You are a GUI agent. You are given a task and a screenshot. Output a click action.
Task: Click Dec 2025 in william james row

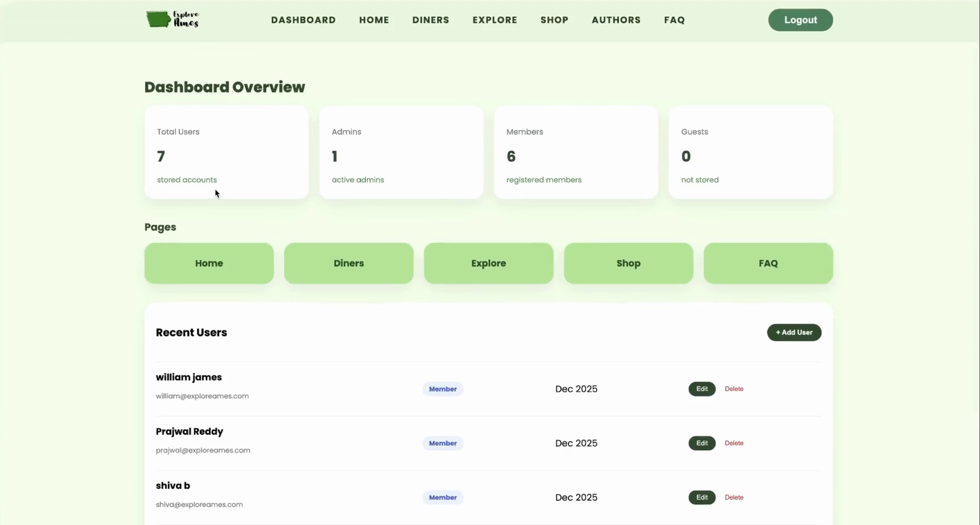tap(576, 389)
